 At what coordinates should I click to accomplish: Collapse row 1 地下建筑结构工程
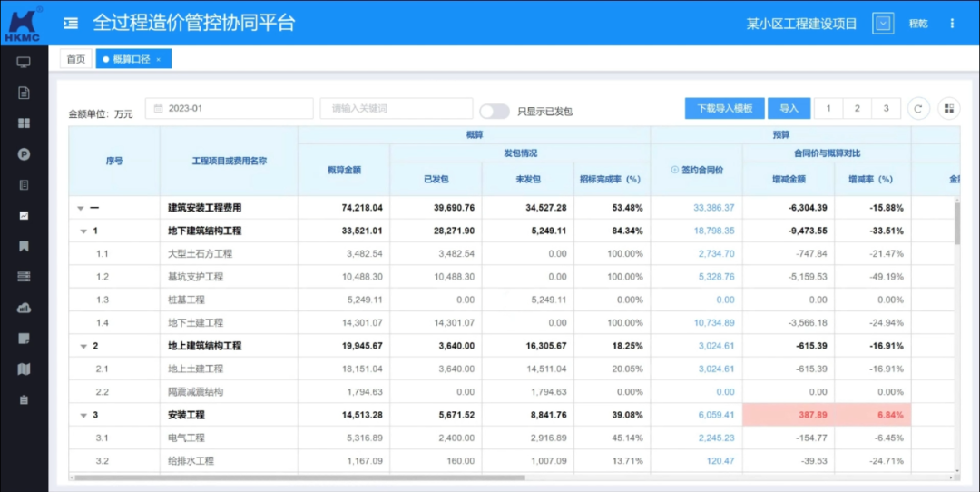(x=83, y=231)
